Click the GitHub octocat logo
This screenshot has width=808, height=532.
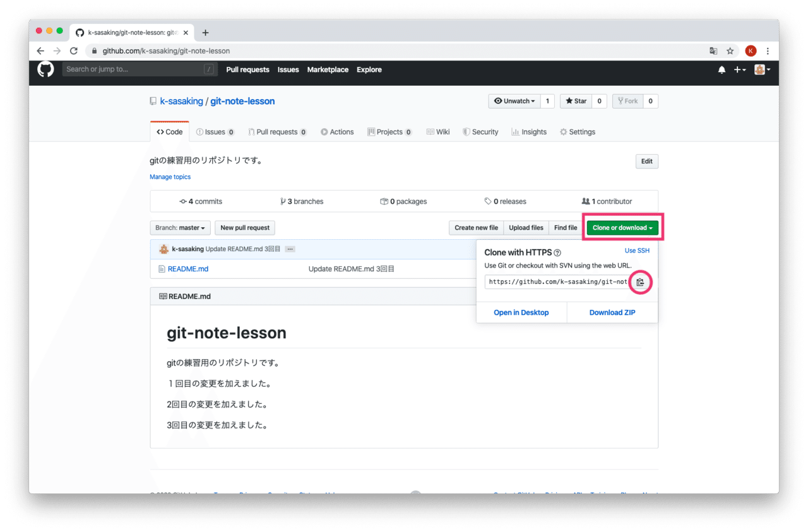coord(46,69)
